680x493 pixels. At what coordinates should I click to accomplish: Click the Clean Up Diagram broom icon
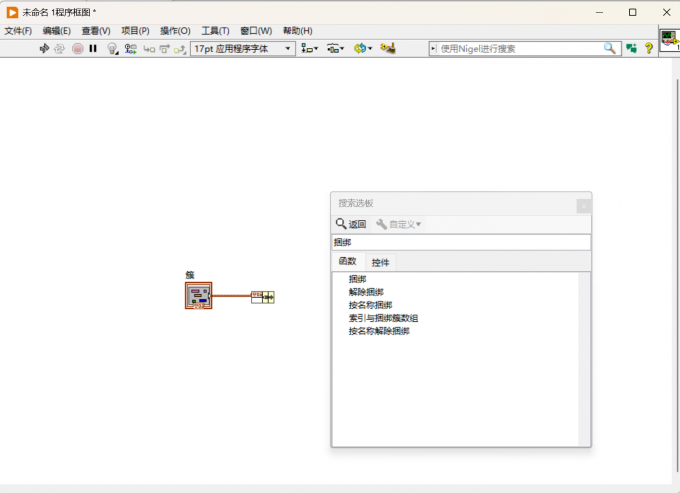(x=388, y=48)
